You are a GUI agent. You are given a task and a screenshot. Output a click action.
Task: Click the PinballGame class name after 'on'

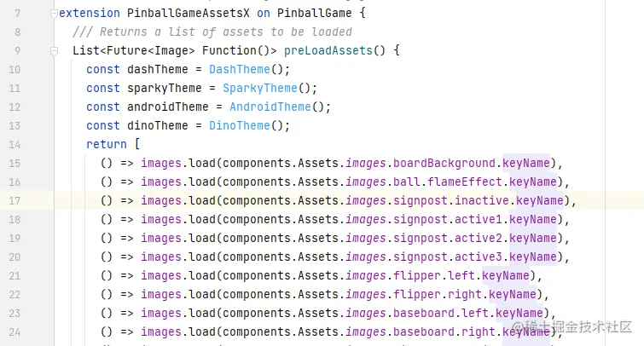314,13
